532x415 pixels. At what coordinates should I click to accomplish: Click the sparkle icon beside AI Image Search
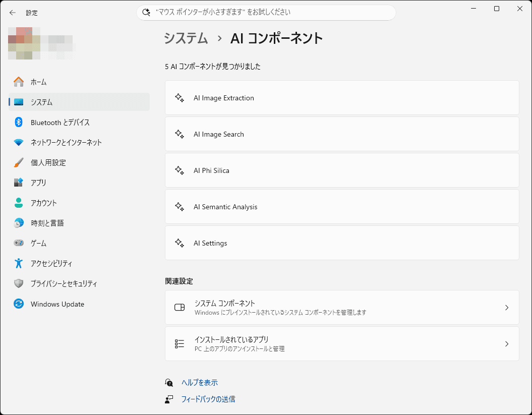[x=180, y=134]
